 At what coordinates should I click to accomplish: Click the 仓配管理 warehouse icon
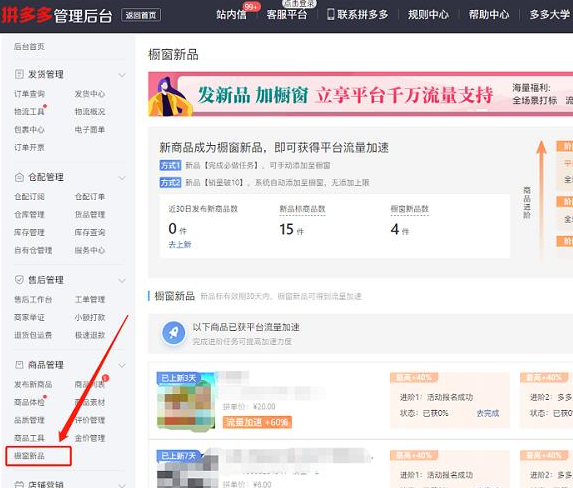19,177
